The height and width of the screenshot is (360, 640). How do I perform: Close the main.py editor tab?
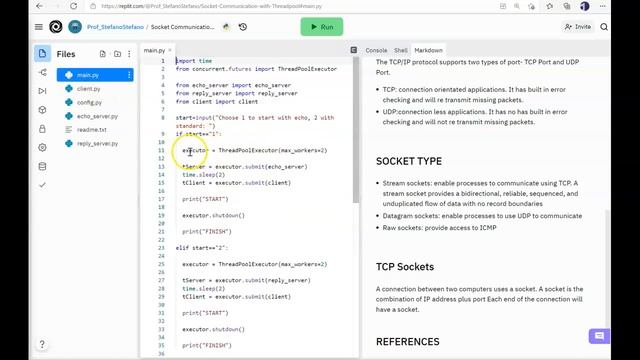tap(170, 51)
